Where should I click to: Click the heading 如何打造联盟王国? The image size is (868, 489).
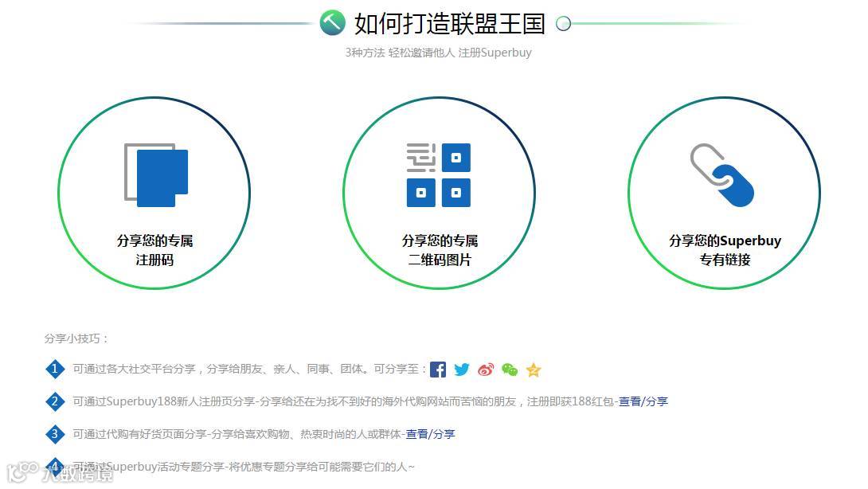[449, 23]
